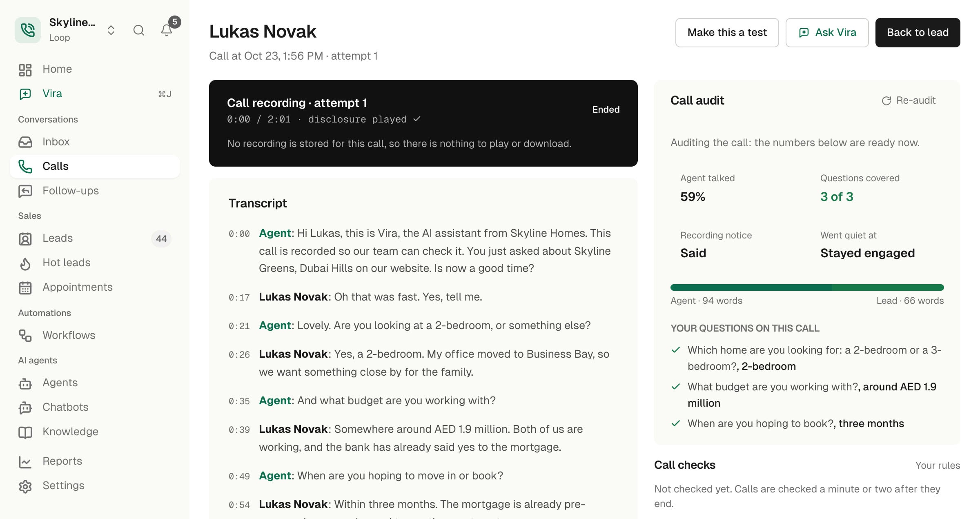This screenshot has height=519, width=980.
Task: Click the When are you hoping to book row
Action: click(807, 423)
